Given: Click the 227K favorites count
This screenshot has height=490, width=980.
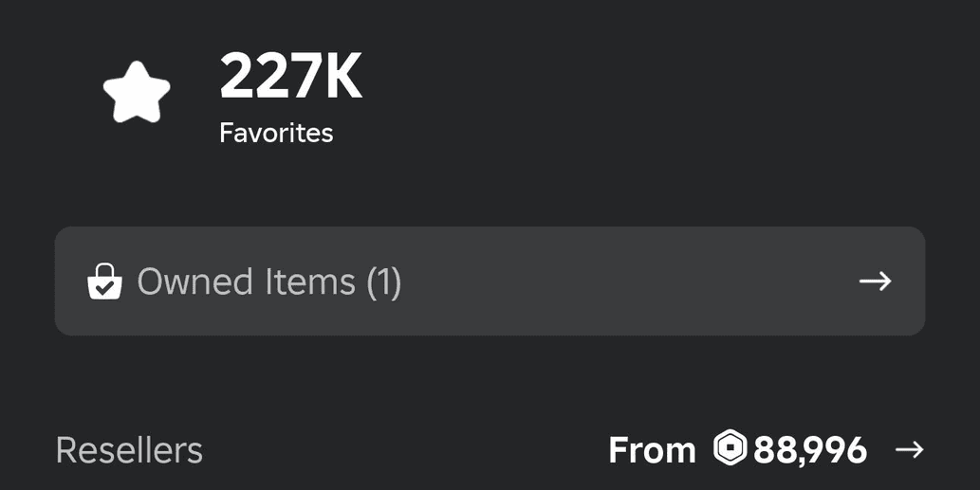Looking at the screenshot, I should [x=290, y=76].
